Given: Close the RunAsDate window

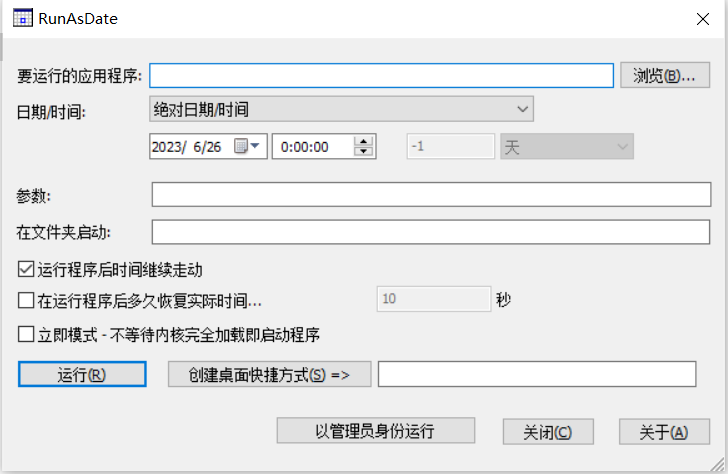Looking at the screenshot, I should [703, 19].
